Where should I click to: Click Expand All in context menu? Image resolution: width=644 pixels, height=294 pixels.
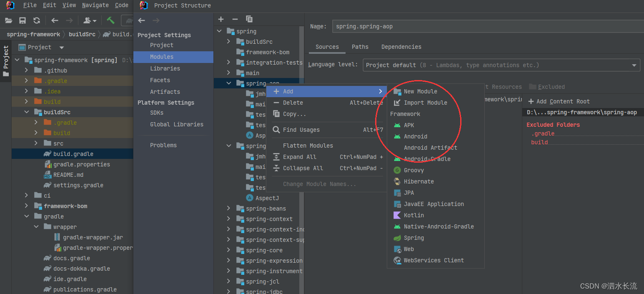(x=327, y=157)
